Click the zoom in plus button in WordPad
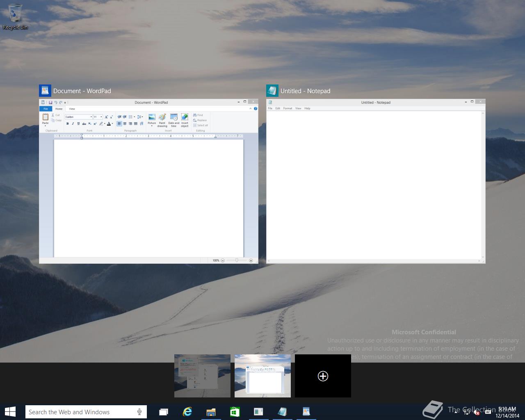The height and width of the screenshot is (420, 525). coord(251,260)
